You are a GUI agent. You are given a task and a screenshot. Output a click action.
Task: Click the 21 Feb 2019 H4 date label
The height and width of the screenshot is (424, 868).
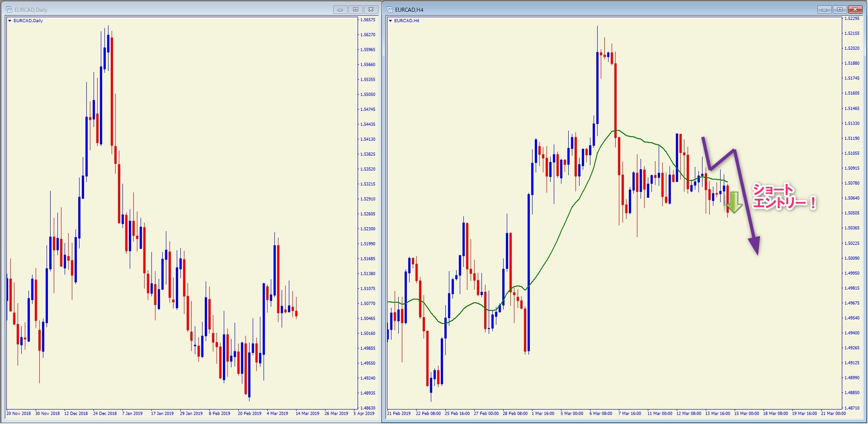pos(399,414)
